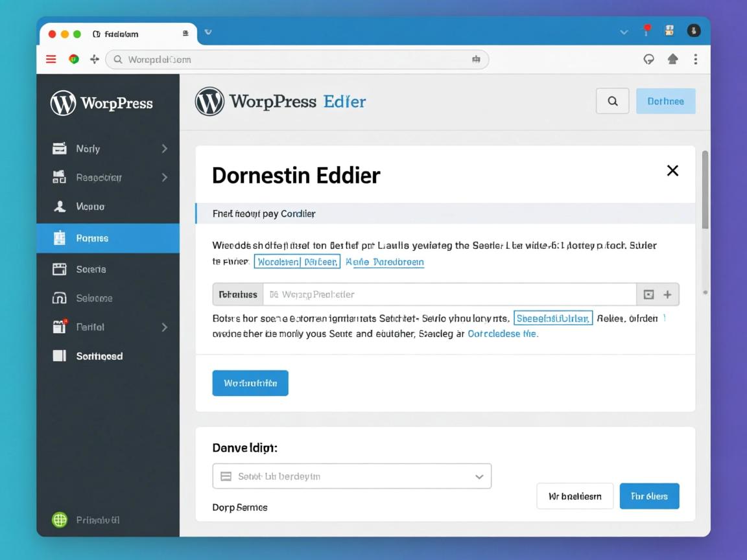Screen dimensions: 747x560
Task: Click the four-arrow move icon in toolbar
Action: [94, 59]
